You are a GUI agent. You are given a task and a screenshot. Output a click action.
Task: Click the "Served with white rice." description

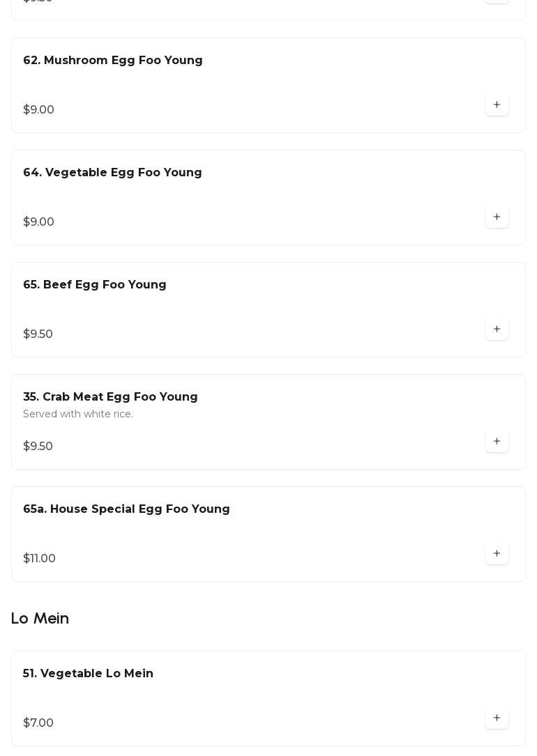click(x=78, y=415)
